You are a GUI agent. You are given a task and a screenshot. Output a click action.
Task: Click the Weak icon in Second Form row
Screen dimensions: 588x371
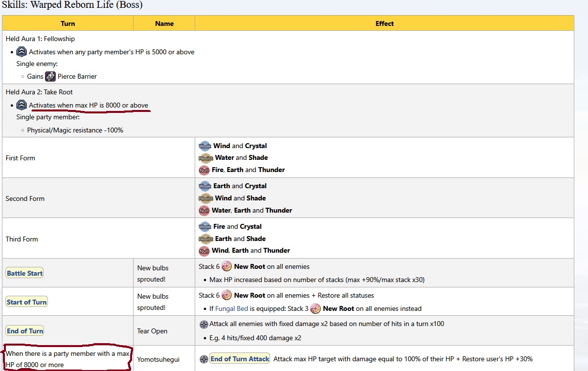point(205,186)
